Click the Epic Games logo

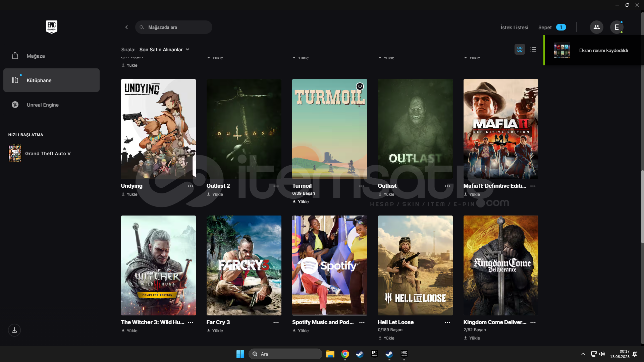[51, 27]
